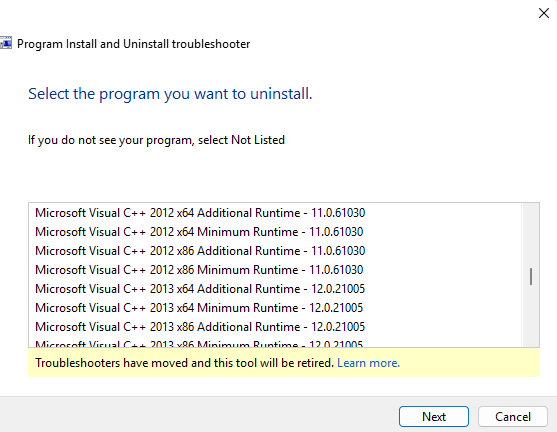Select Visual C++ 2013 x86 Additional Runtime - 12.0.21005
This screenshot has width=557, height=432.
(275, 327)
